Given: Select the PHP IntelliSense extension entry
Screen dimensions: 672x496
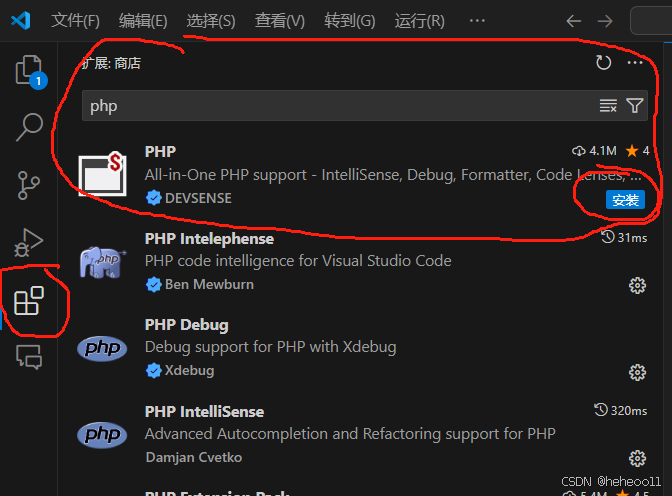Looking at the screenshot, I should point(363,435).
